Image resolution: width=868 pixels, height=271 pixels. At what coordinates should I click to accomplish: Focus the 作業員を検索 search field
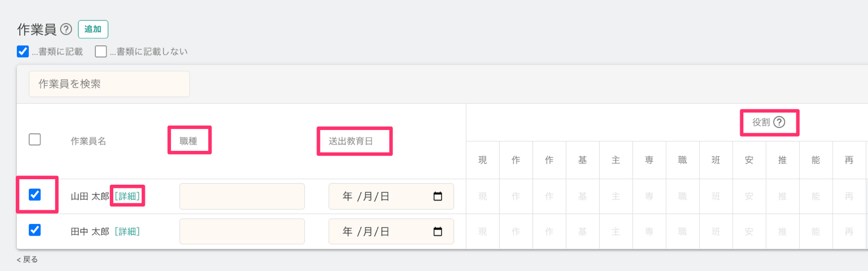(x=109, y=84)
